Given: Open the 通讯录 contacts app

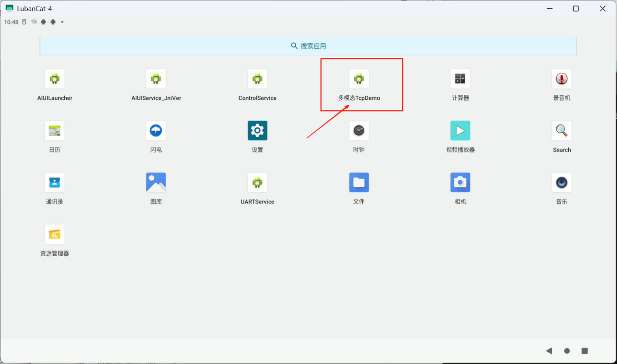Looking at the screenshot, I should point(55,182).
